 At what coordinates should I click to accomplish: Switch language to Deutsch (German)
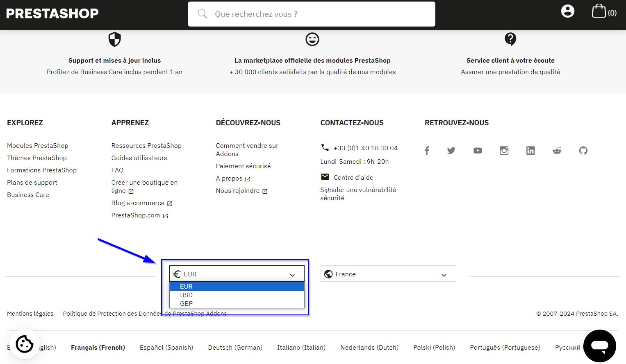235,348
